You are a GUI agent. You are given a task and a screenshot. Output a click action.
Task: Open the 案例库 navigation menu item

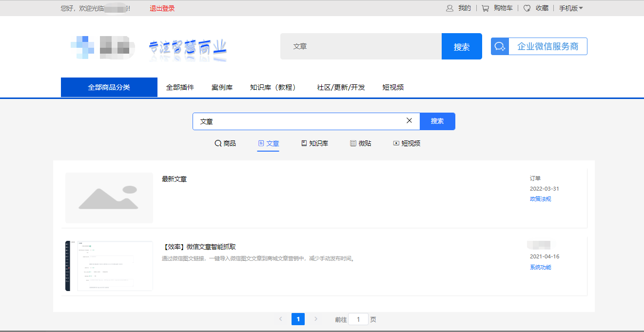tap(222, 87)
